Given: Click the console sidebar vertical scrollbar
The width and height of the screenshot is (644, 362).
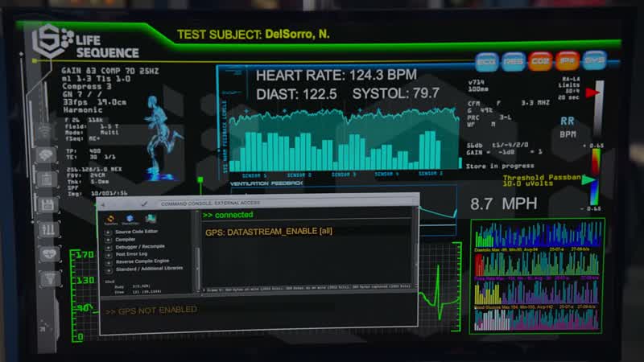Looking at the screenshot, I should click(197, 251).
